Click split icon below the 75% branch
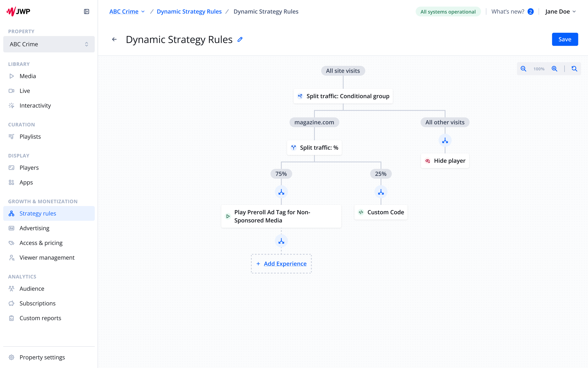 pyautogui.click(x=281, y=192)
